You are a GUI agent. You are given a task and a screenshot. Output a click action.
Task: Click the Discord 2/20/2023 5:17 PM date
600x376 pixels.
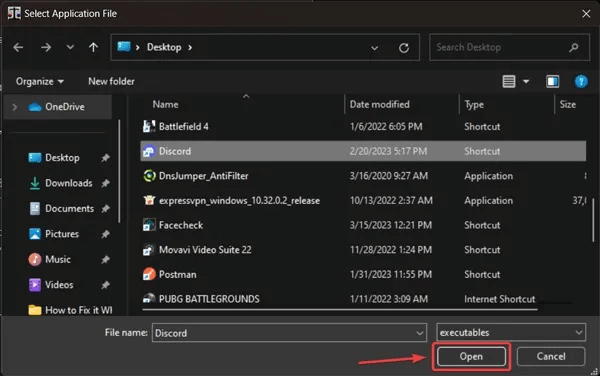pos(388,151)
